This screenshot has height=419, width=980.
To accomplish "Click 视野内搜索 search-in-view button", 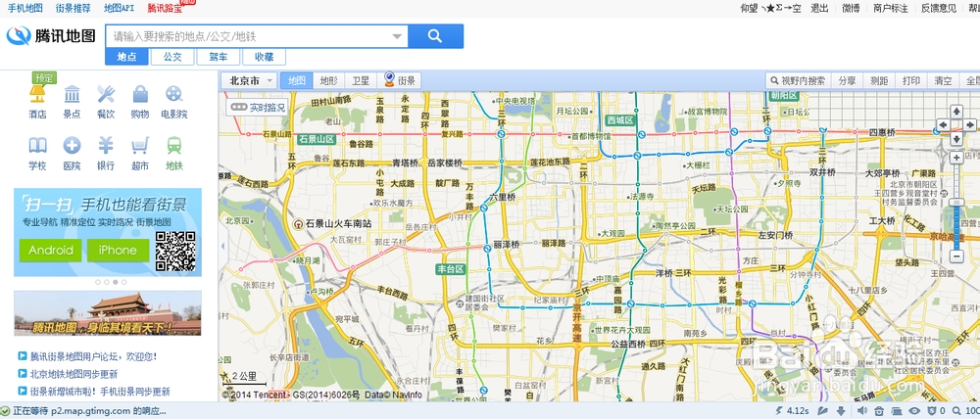I will click(798, 80).
